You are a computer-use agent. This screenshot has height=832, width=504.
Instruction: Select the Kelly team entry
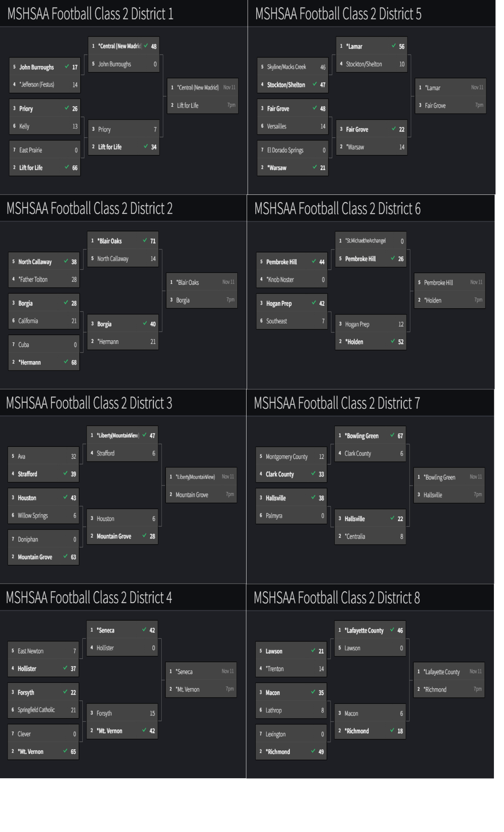[24, 126]
